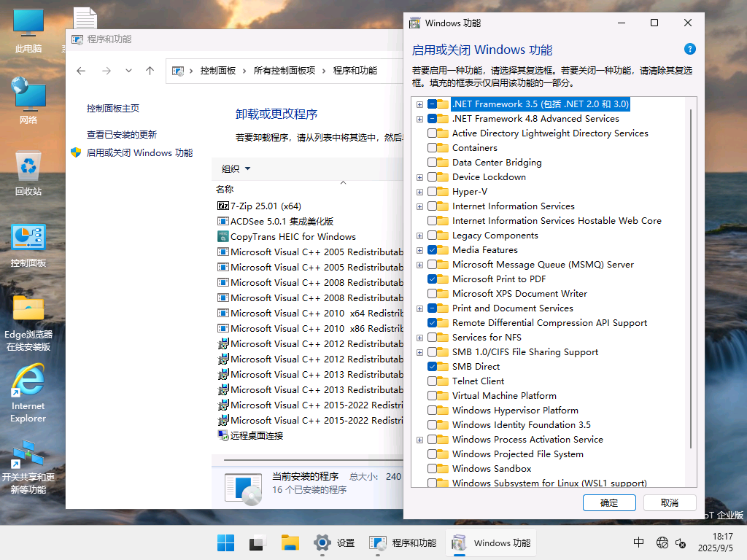Expand SMB 1.0/CIFS File Sharing Support node
The image size is (747, 560).
pos(419,352)
